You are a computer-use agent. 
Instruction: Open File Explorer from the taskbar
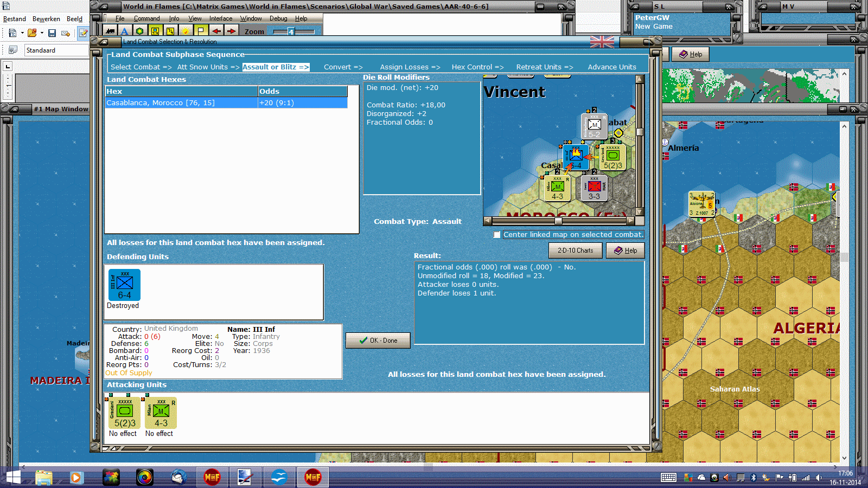(44, 478)
